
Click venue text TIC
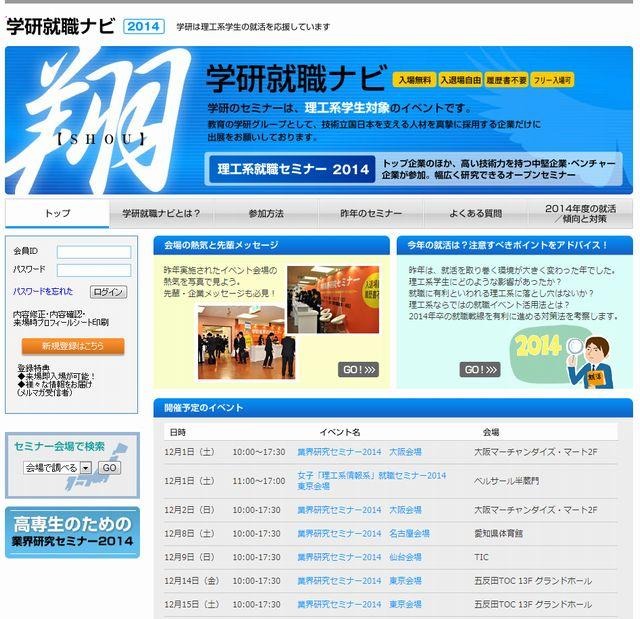[481, 557]
